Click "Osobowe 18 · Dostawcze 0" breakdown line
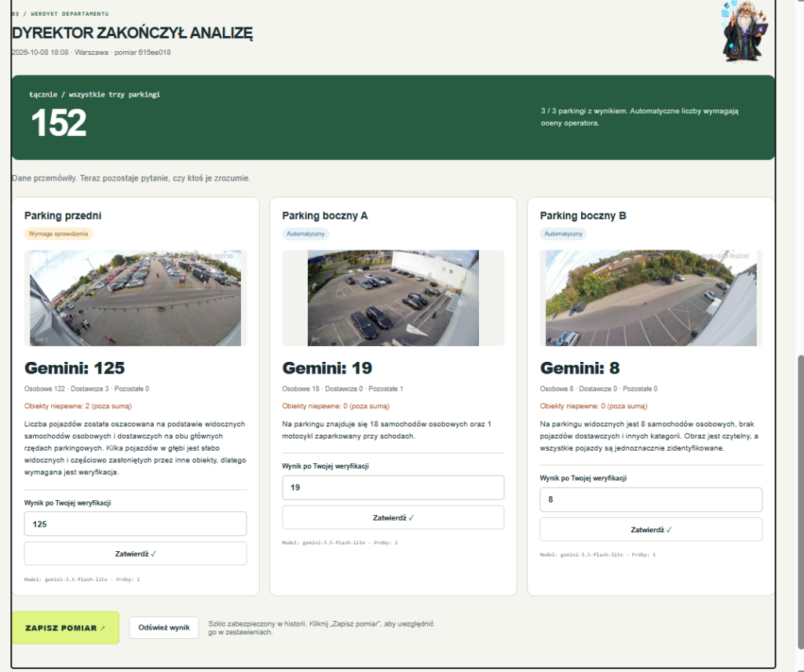 coord(342,389)
